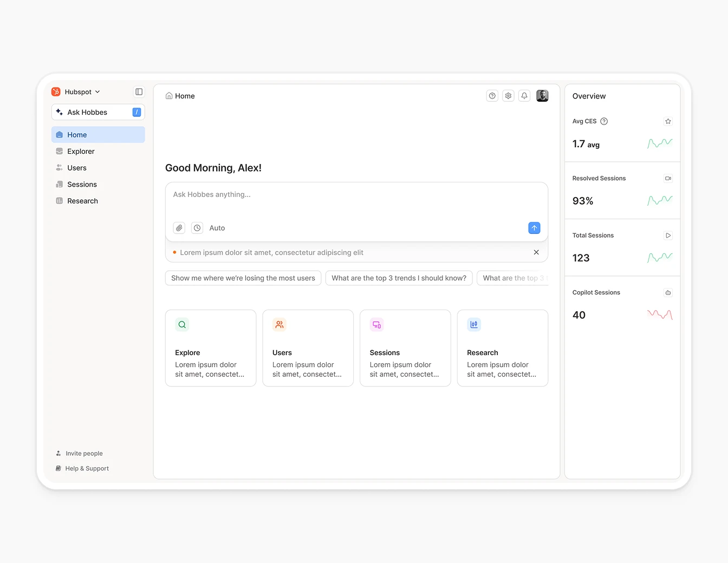
Task: Click the play icon for Total Sessions
Action: [668, 235]
